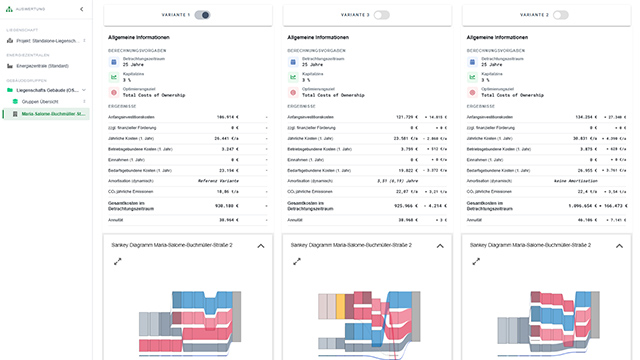Open the Projekt Standalone-Liegenschaft options menu
Screen dimensions: 640x360
(x=84, y=41)
